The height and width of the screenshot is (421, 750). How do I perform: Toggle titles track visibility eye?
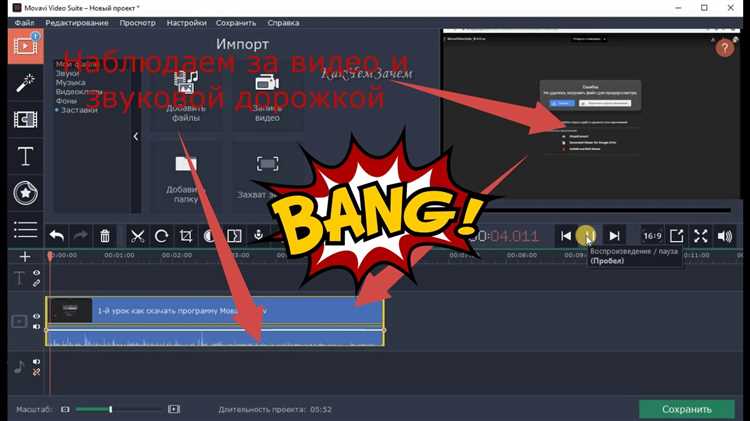tap(36, 273)
